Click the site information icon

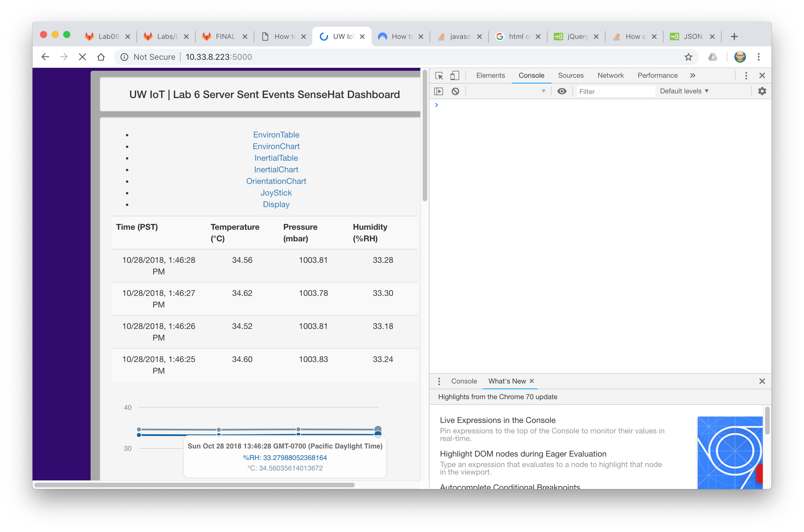pyautogui.click(x=125, y=57)
